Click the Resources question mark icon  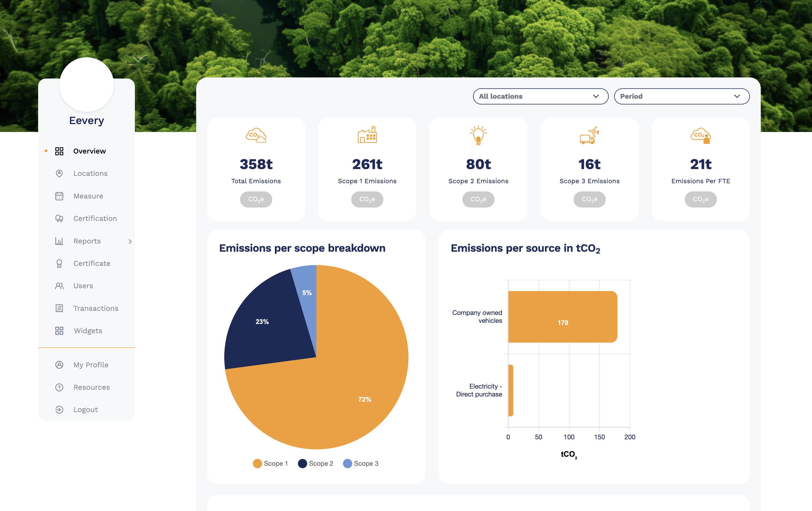click(x=59, y=387)
